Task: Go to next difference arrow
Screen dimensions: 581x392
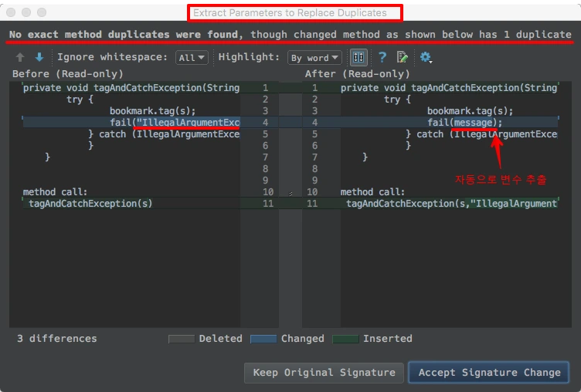Action: [x=39, y=57]
